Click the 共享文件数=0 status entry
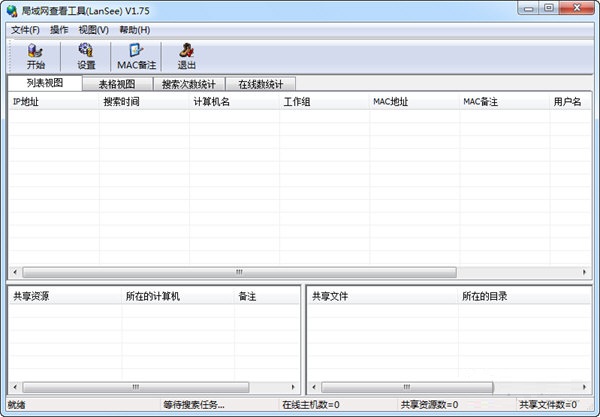Screen dimensions: 600x417 coord(548,405)
